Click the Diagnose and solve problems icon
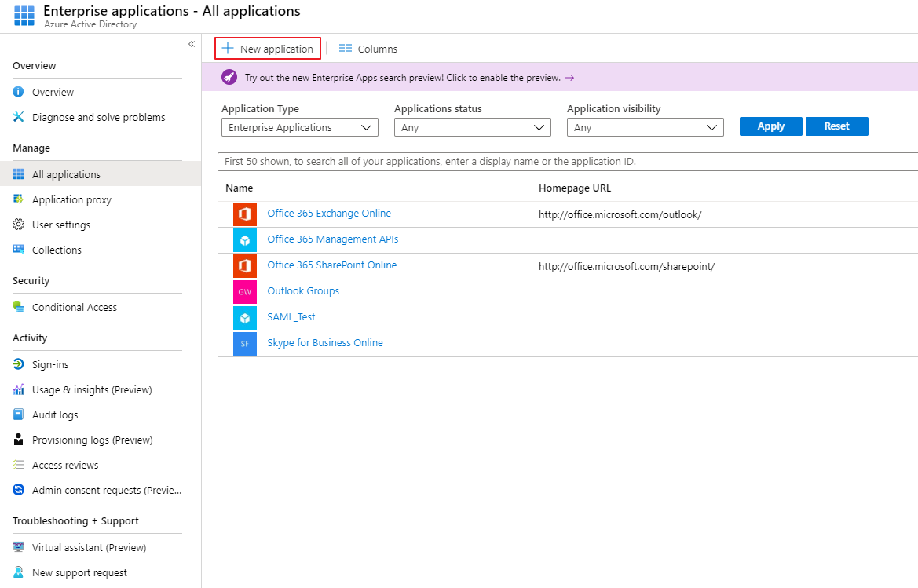The height and width of the screenshot is (588, 918). [19, 117]
